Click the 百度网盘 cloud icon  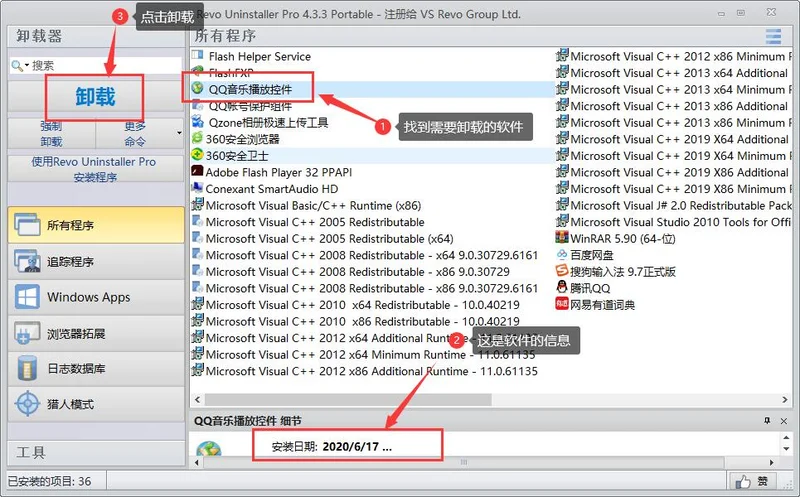pyautogui.click(x=562, y=254)
